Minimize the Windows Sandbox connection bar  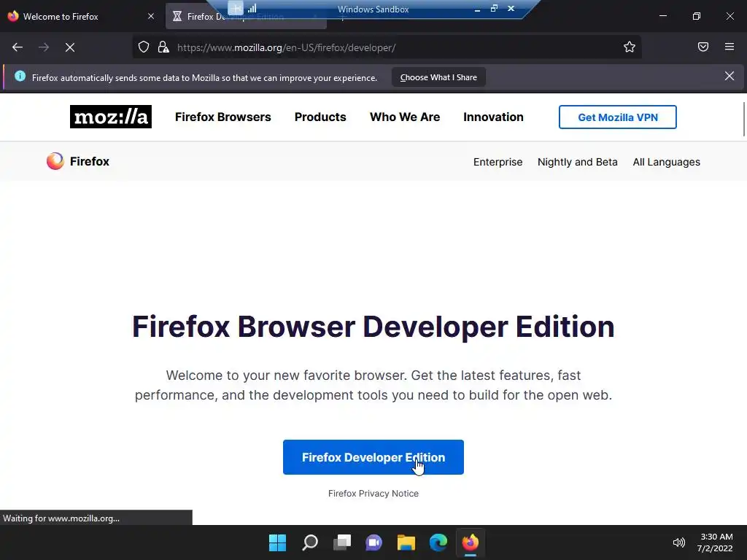pyautogui.click(x=477, y=9)
